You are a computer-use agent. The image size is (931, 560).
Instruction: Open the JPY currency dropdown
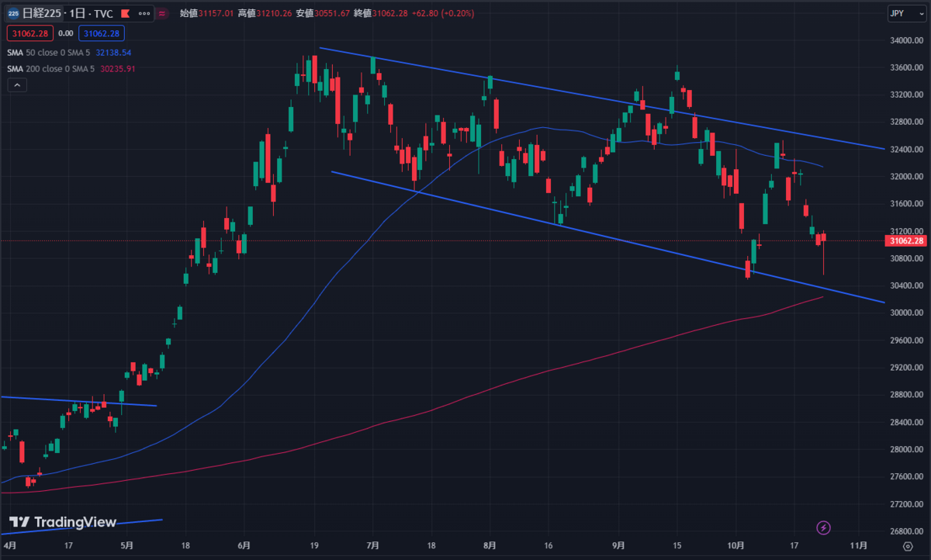coord(906,13)
